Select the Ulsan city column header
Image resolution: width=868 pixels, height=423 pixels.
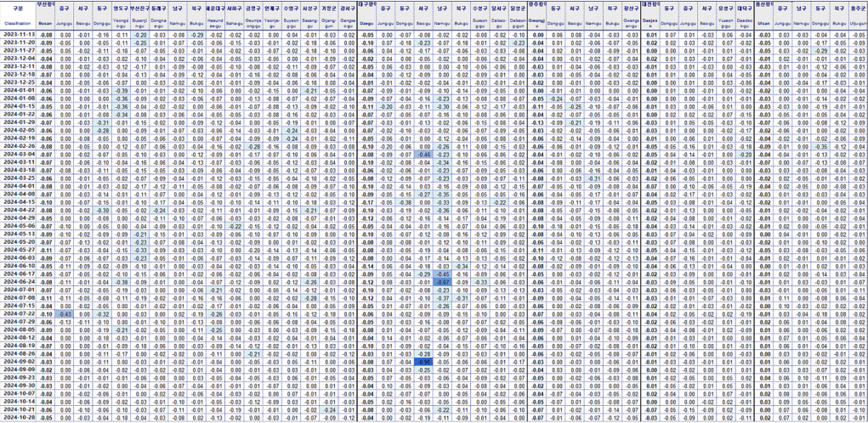(764, 17)
